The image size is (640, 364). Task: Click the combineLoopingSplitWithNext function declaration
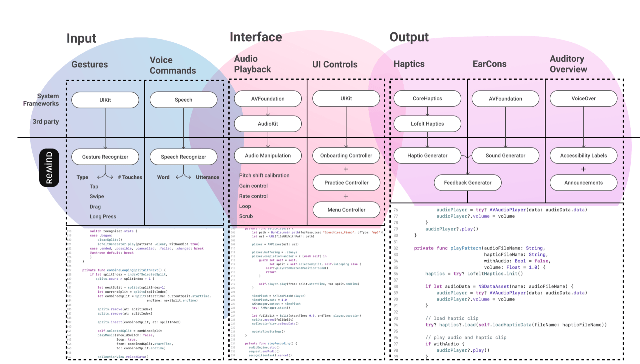124,270
